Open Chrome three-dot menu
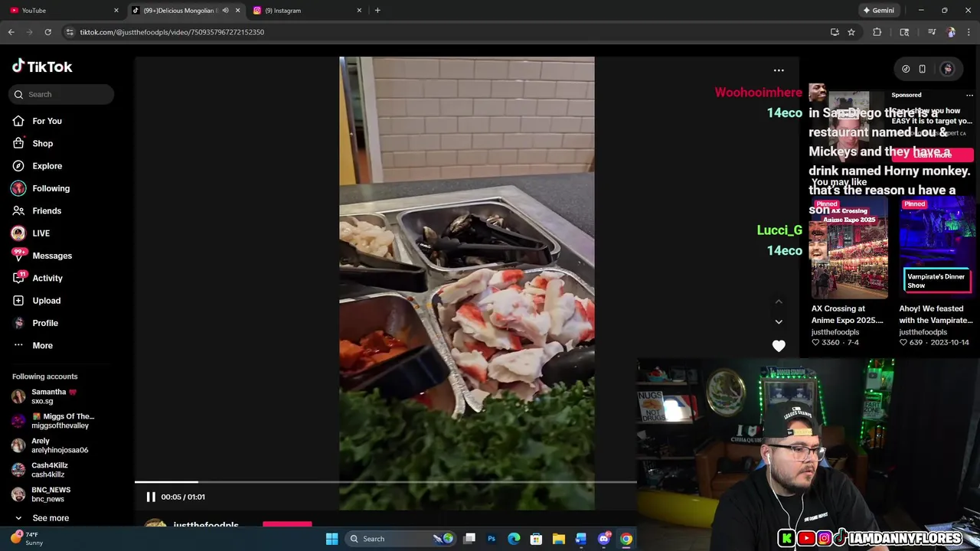Image resolution: width=980 pixels, height=551 pixels. [969, 32]
